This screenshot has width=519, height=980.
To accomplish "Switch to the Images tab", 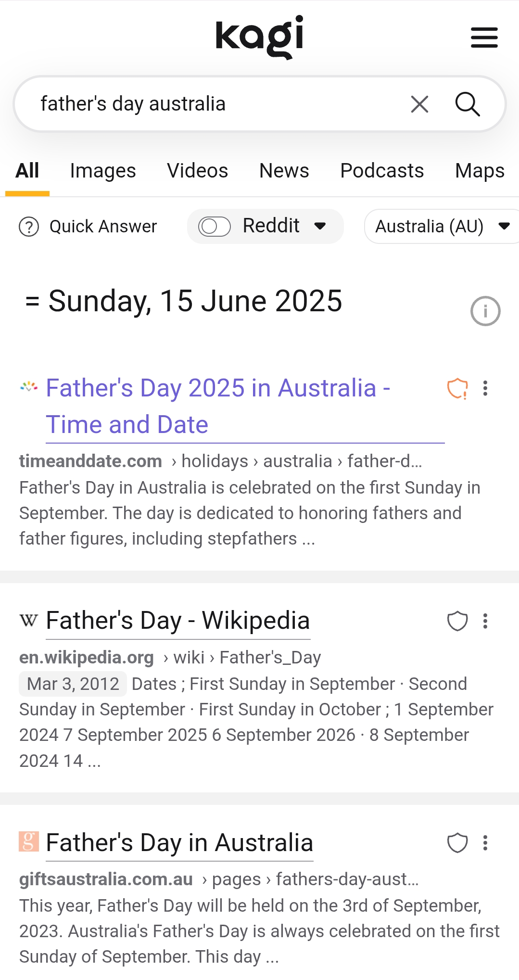I will pyautogui.click(x=103, y=171).
